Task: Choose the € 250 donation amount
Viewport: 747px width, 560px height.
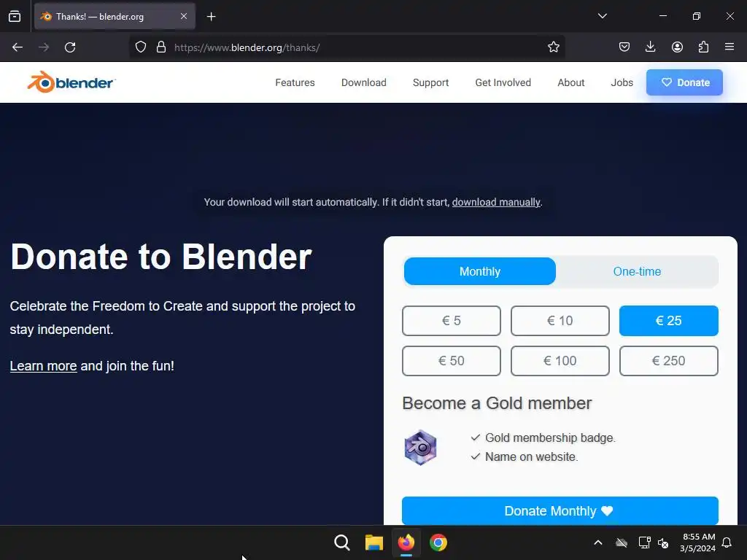Action: 668,361
